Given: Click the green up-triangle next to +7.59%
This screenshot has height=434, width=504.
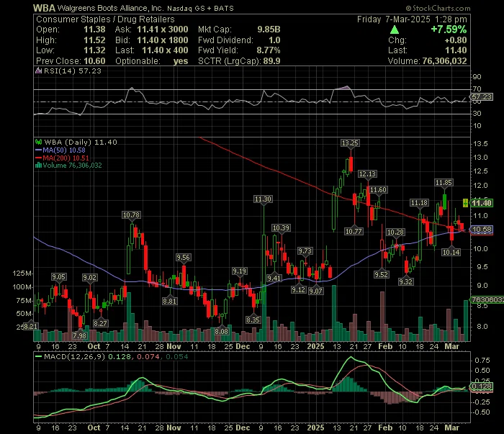Looking at the screenshot, I should click(395, 30).
